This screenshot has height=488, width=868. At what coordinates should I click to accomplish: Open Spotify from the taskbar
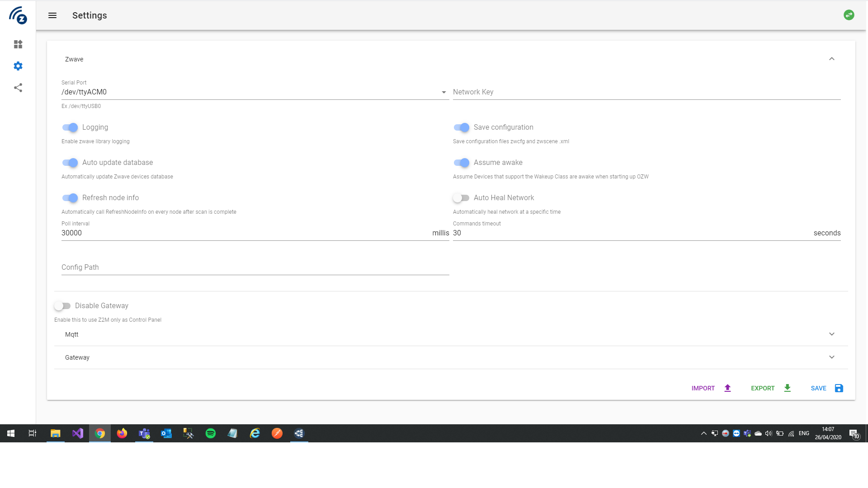coord(211,433)
